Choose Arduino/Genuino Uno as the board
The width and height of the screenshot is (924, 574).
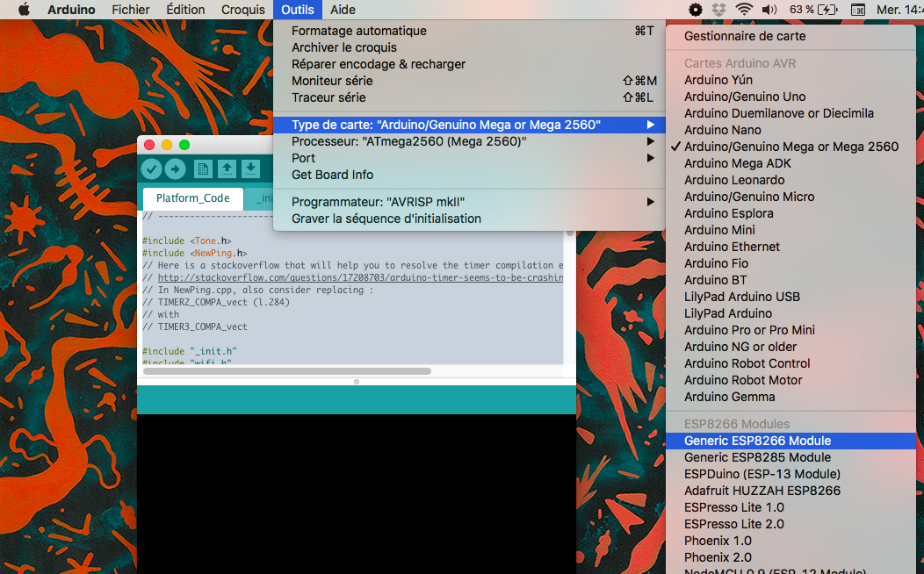744,97
